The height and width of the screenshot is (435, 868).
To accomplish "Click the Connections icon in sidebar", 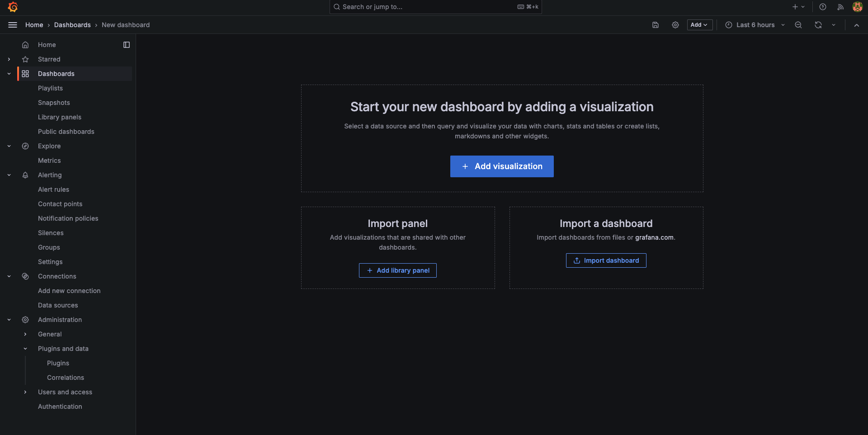I will (x=25, y=276).
